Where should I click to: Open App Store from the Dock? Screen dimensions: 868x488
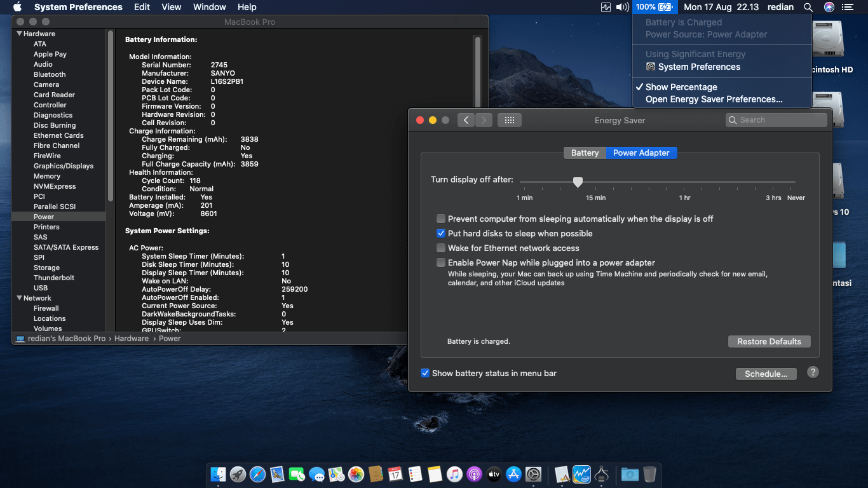pos(513,474)
